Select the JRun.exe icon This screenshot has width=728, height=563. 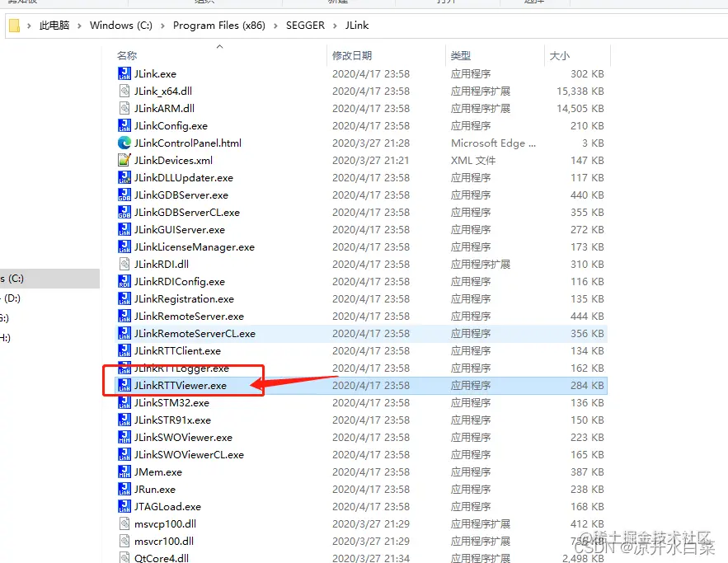point(124,489)
